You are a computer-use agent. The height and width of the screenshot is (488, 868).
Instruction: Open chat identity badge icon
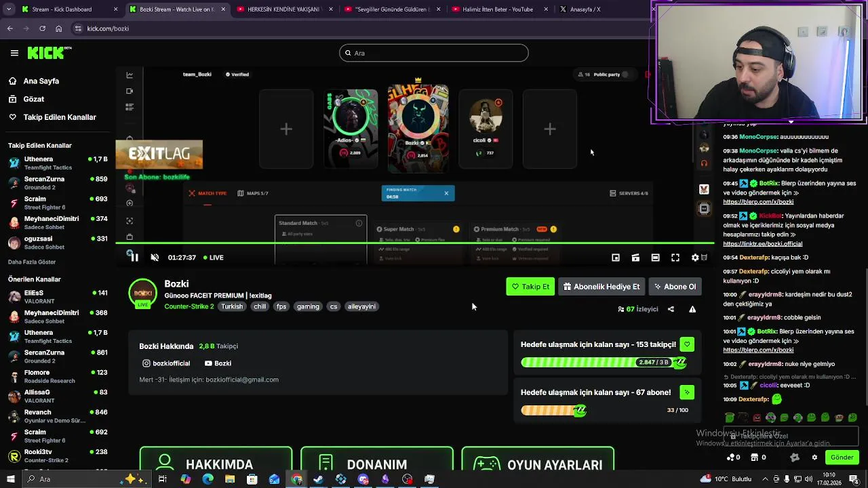click(x=795, y=457)
